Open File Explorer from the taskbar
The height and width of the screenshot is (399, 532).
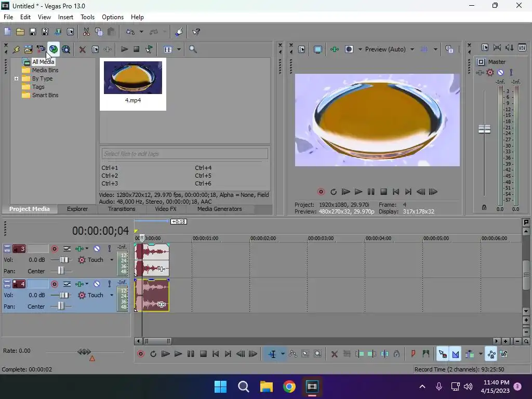point(267,387)
